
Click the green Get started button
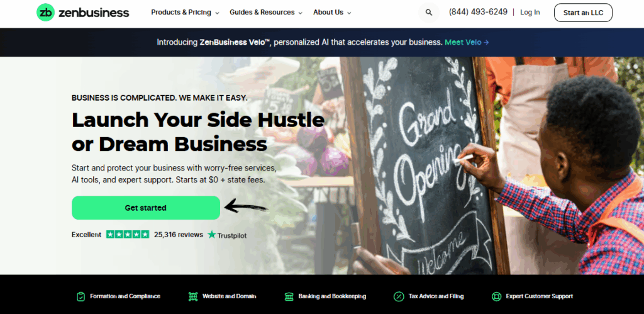pos(146,208)
